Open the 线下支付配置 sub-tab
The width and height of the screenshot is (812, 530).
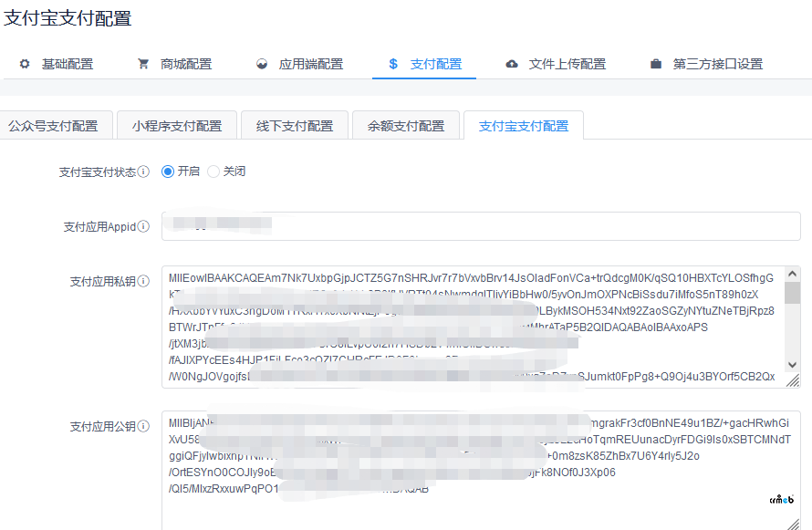click(295, 126)
